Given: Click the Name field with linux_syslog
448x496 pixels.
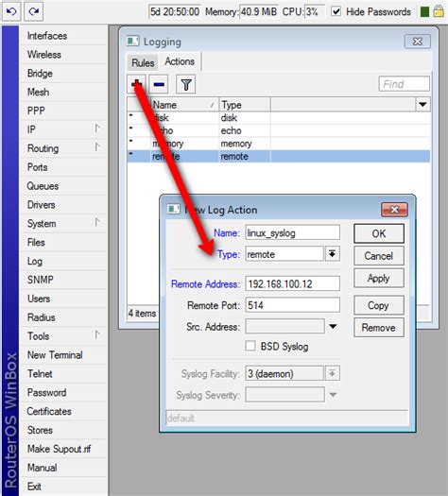Looking at the screenshot, I should pos(292,232).
